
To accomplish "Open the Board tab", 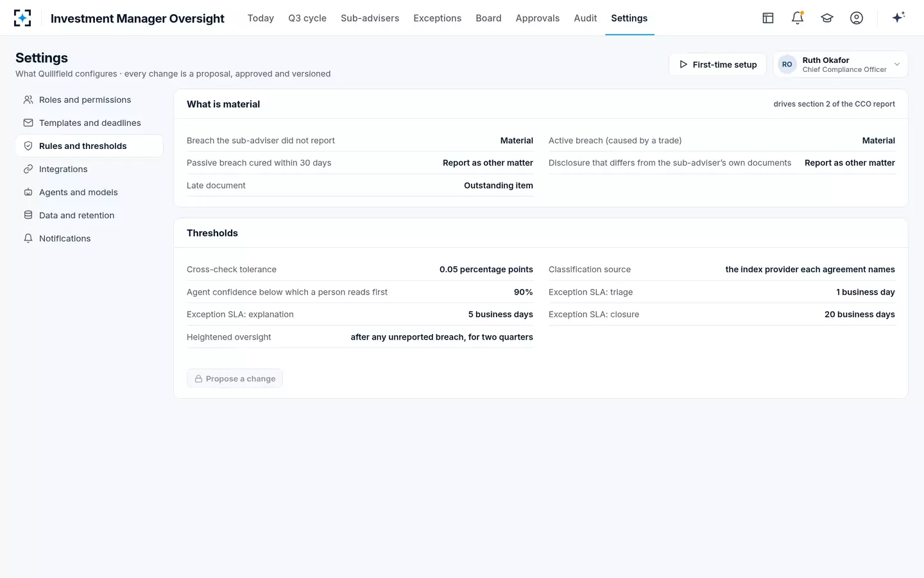I will click(488, 18).
